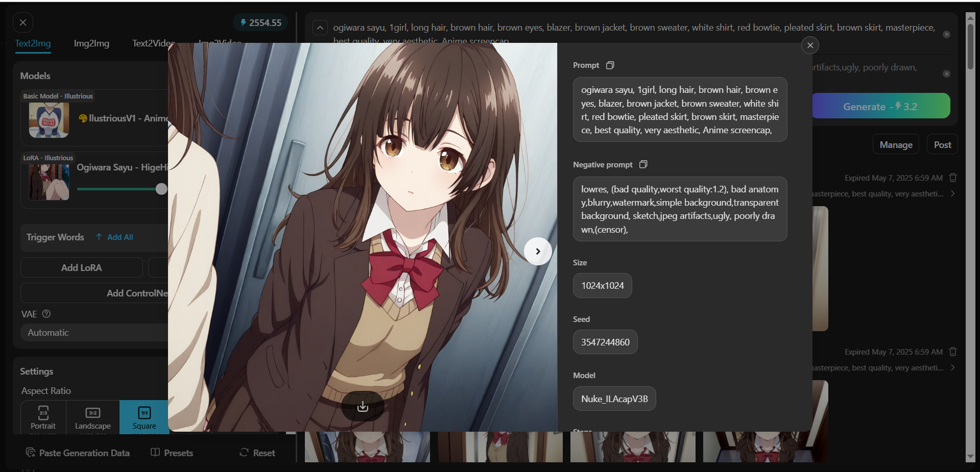The image size is (980, 472).
Task: Click the Models section heading
Action: point(35,76)
